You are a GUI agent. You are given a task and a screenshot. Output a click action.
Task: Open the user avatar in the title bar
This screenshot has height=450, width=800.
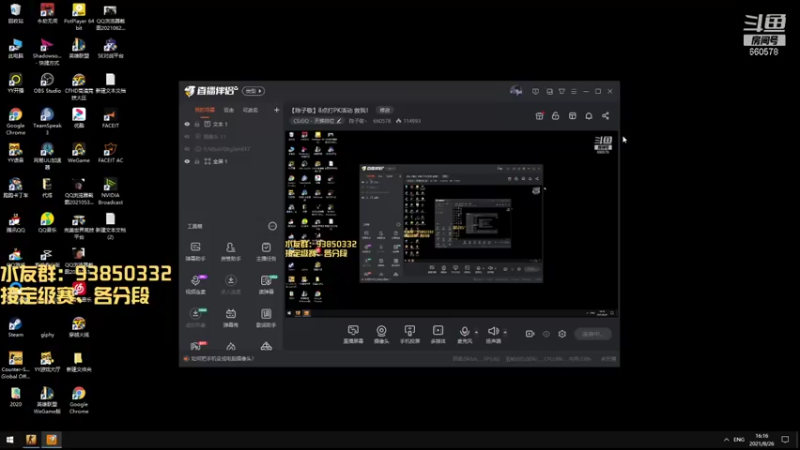(516, 91)
